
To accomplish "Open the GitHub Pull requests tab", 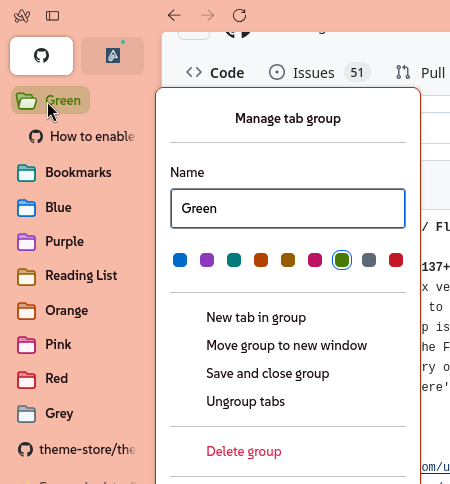I will point(421,73).
